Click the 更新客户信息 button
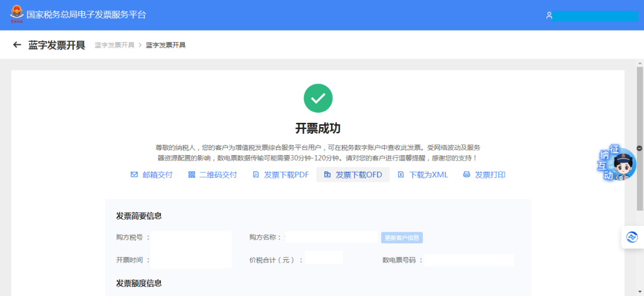 point(402,238)
